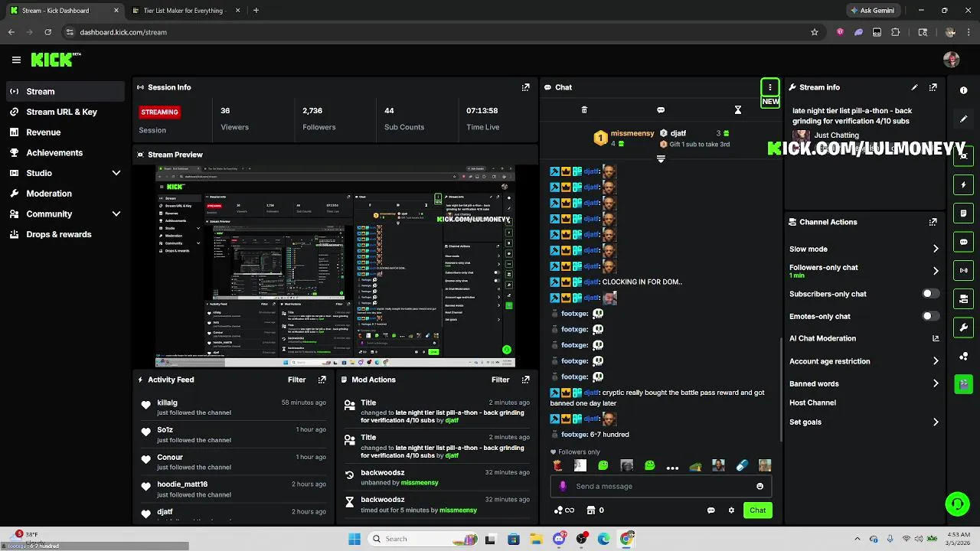The height and width of the screenshot is (551, 980).
Task: Click the green Chat send button
Action: coord(757,510)
